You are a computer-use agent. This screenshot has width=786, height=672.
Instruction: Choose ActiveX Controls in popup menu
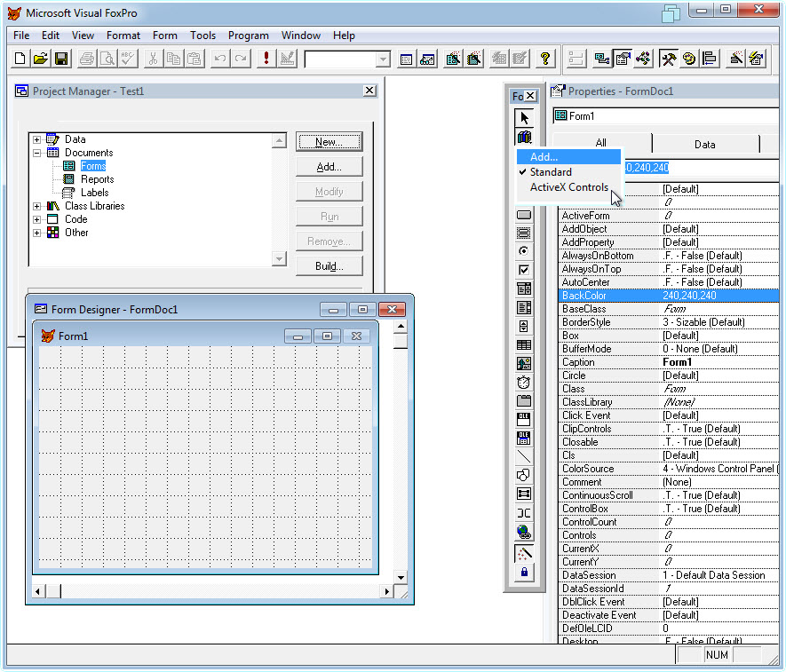point(569,187)
